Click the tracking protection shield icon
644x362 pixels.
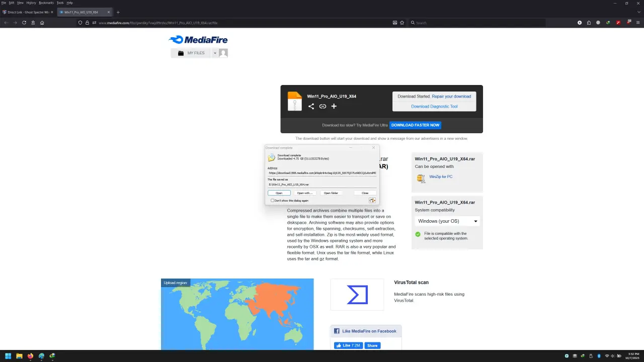point(80,23)
